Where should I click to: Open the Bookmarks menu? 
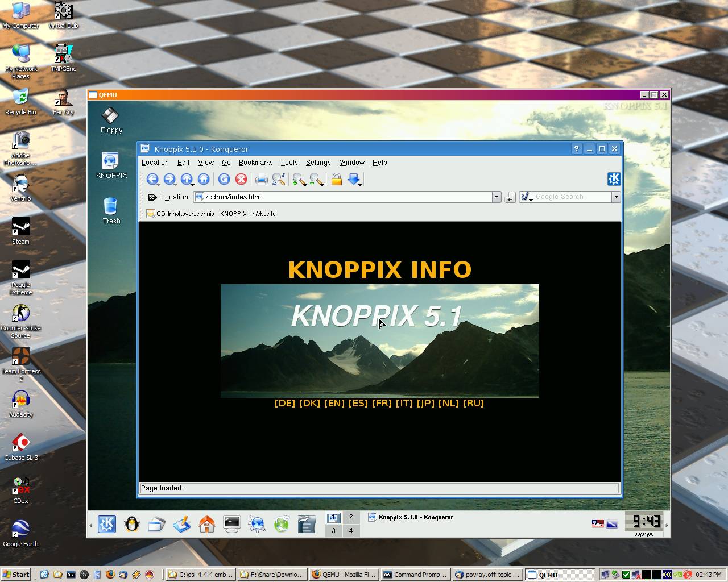coord(255,163)
